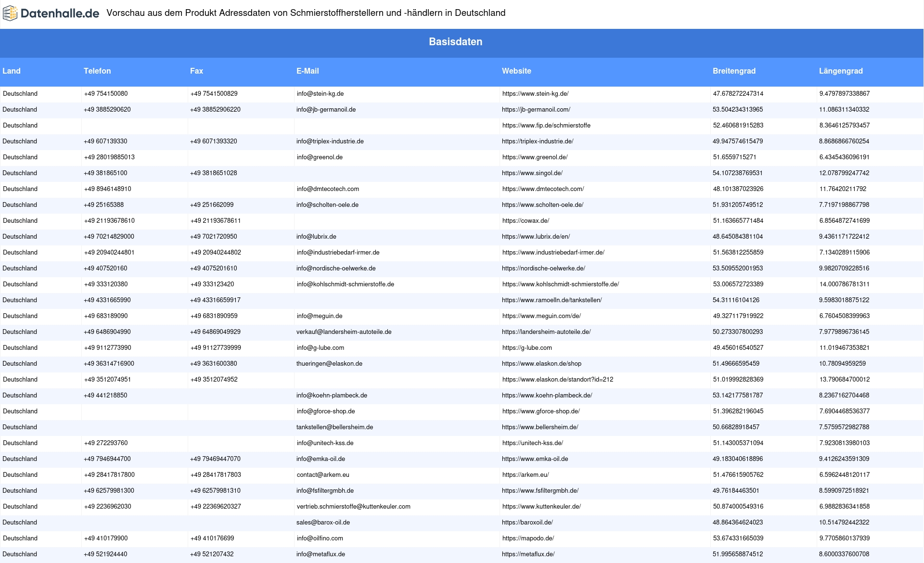Select email info@emka-oil.de
This screenshot has height=563, width=924.
(321, 459)
